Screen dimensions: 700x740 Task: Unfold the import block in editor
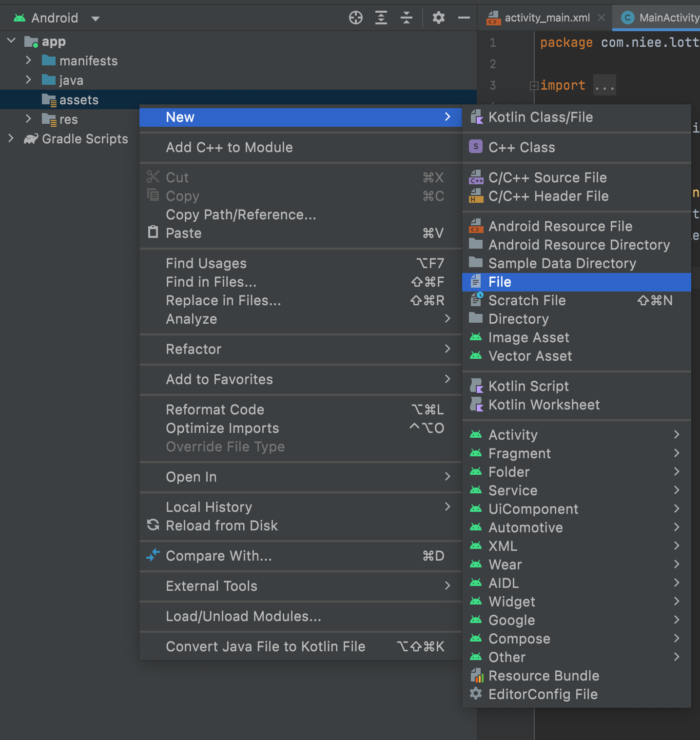(534, 86)
